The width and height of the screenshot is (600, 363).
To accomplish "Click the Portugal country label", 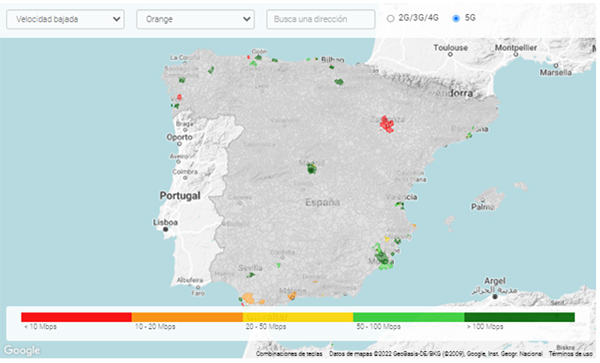I will coord(180,195).
